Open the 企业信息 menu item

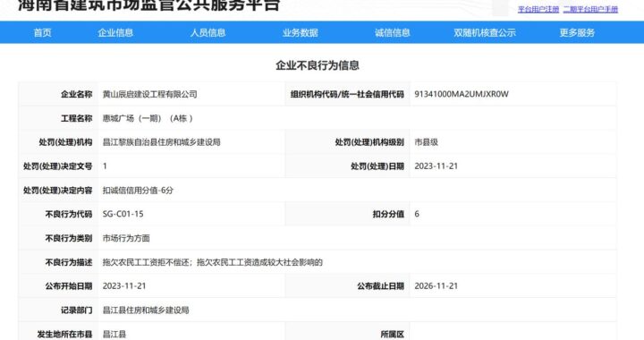115,33
